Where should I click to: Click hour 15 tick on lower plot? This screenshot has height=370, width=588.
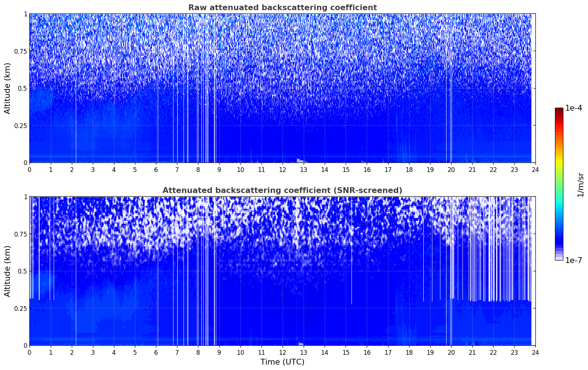point(346,352)
